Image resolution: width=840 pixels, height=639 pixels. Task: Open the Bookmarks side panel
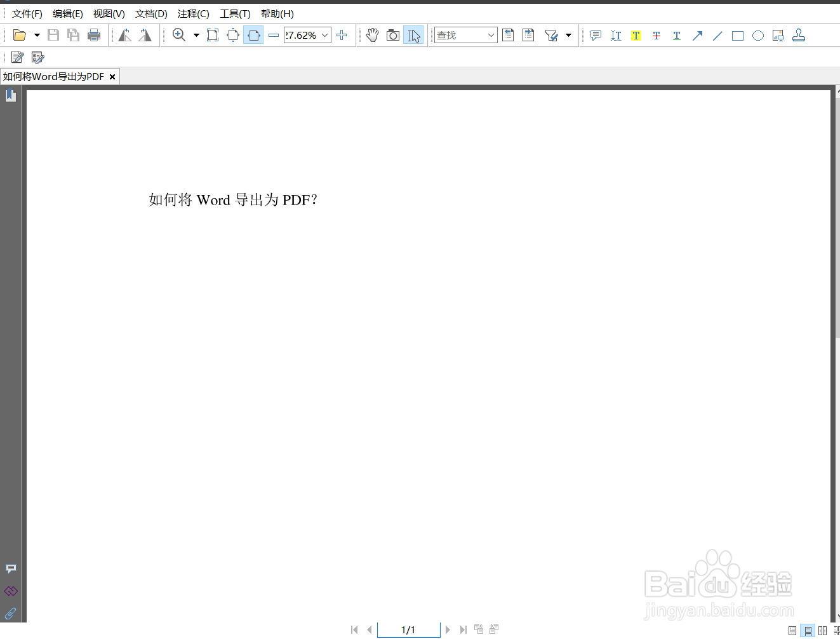[x=11, y=96]
